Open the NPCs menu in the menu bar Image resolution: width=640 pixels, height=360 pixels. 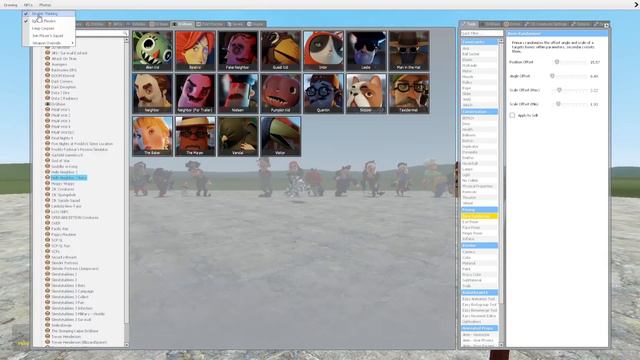pos(28,5)
